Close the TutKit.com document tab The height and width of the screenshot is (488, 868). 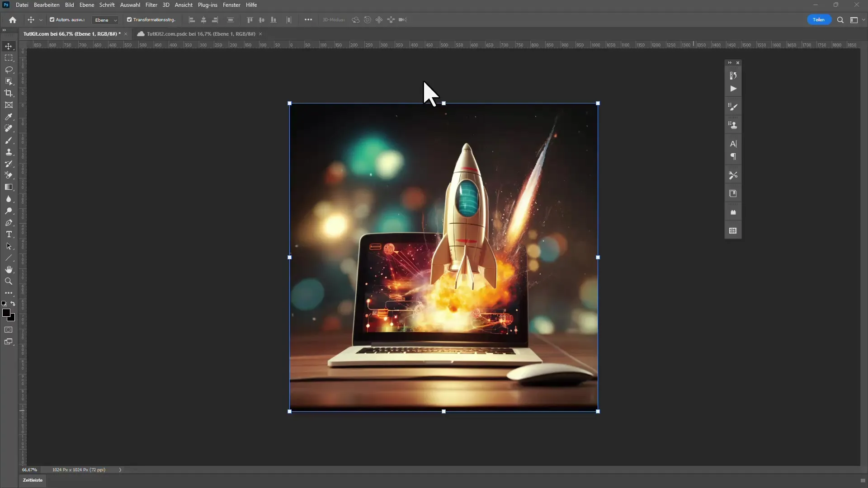(126, 34)
